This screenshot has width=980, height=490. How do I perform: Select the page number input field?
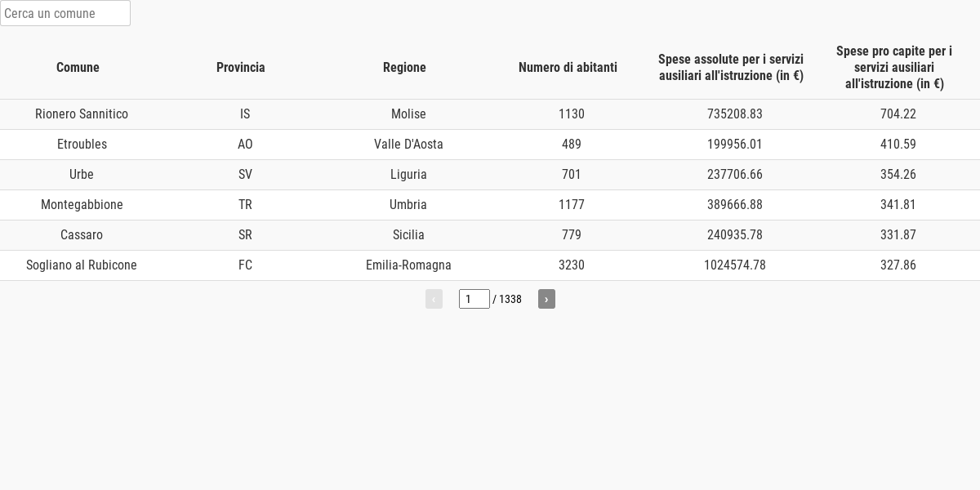pos(474,299)
